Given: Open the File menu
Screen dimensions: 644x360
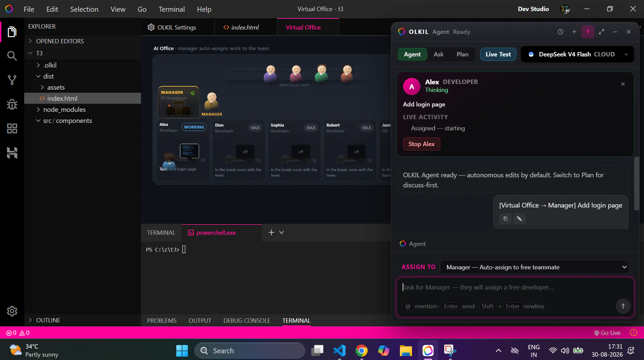Looking at the screenshot, I should coord(29,9).
